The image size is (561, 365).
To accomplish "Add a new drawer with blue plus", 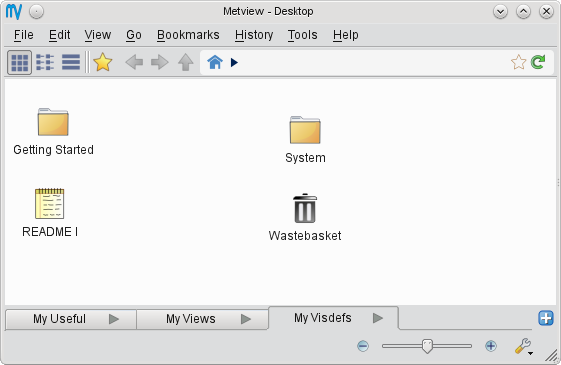I will click(x=546, y=318).
